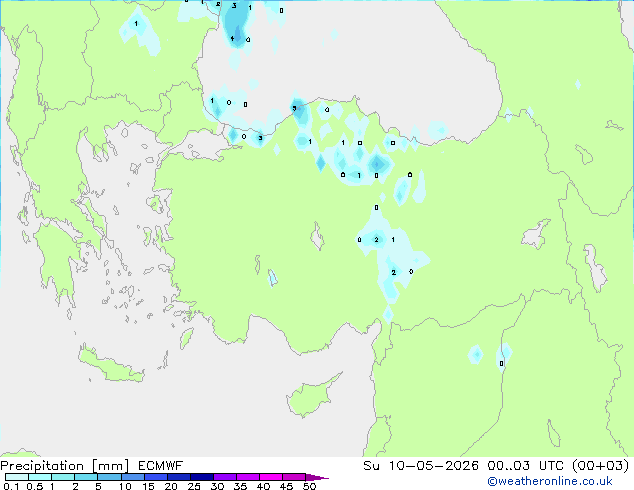Select the '10' legend scale label
The image size is (634, 490).
click(125, 486)
